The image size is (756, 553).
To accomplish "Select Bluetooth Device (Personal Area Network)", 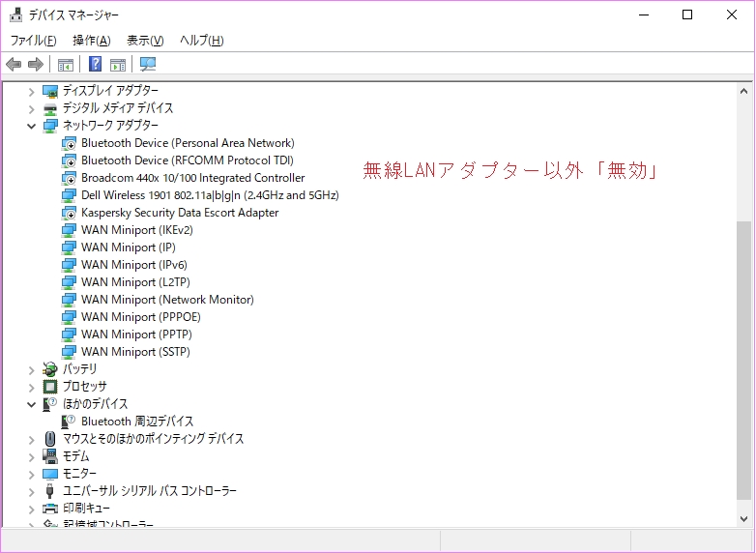I will [x=188, y=143].
